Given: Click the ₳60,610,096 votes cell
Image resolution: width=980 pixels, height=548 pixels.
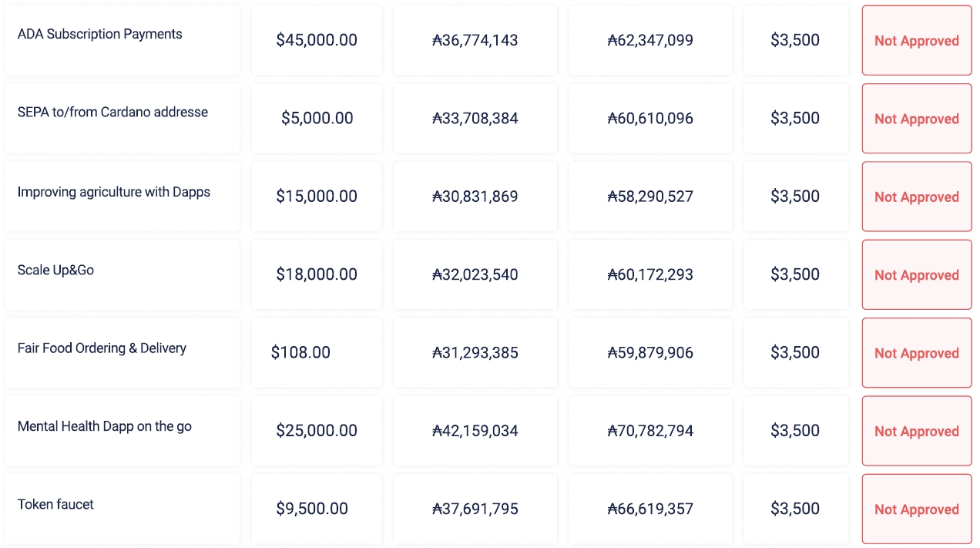Looking at the screenshot, I should point(650,119).
